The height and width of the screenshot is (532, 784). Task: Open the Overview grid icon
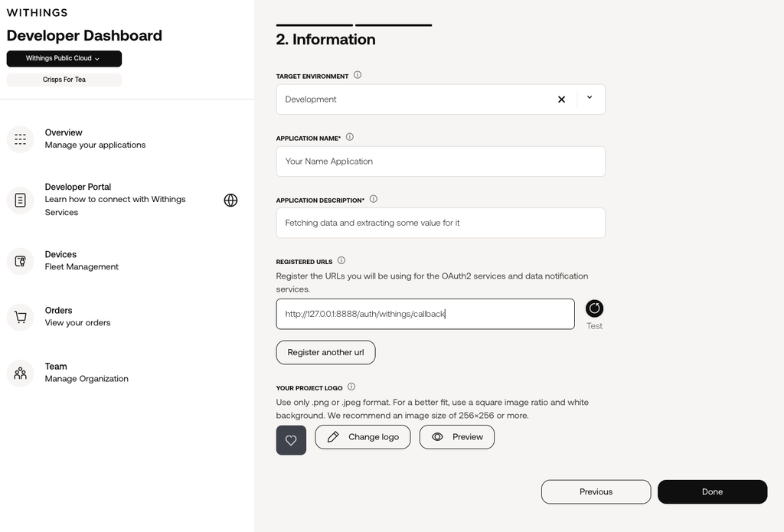click(x=20, y=139)
